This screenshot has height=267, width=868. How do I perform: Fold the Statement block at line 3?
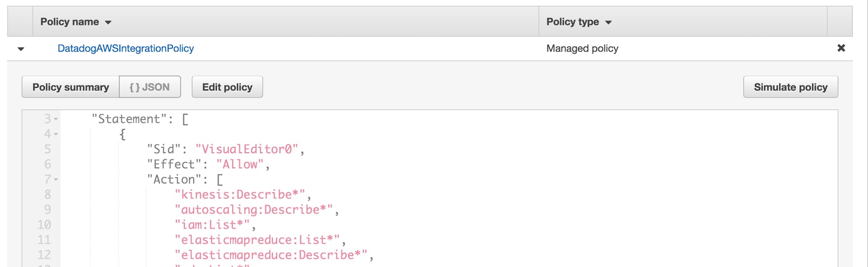[56, 119]
